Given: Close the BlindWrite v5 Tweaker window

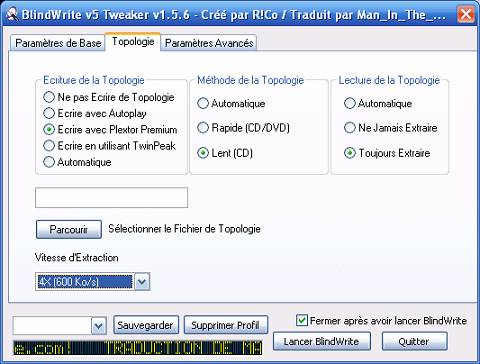Looking at the screenshot, I should coord(466,14).
